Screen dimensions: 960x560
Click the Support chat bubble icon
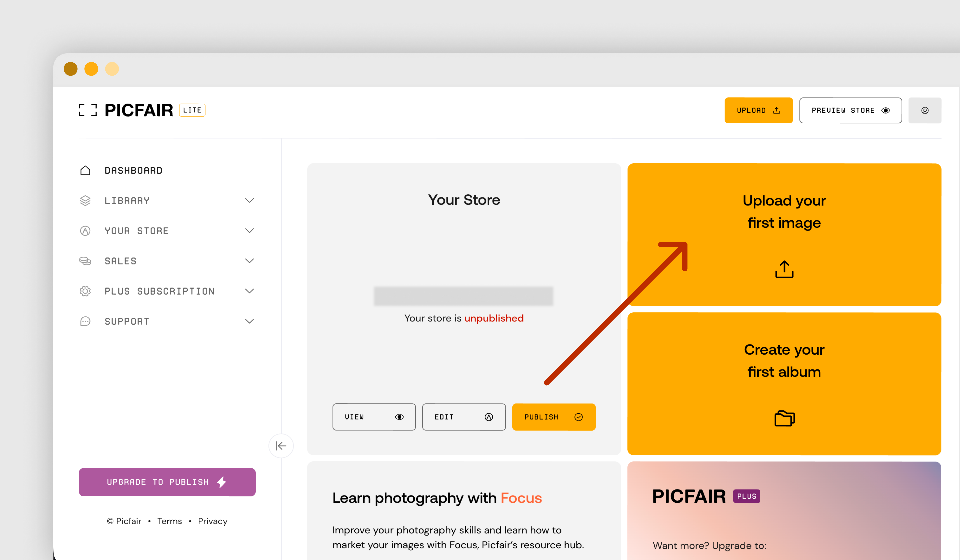pos(85,321)
